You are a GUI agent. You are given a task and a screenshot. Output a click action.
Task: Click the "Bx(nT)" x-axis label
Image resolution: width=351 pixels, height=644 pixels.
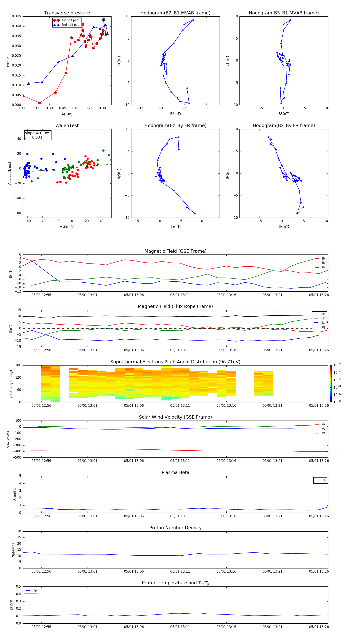pyautogui.click(x=284, y=227)
